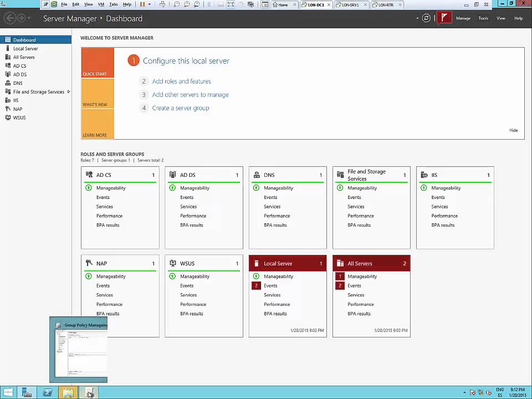Screen dimensions: 532x399
Task: Refresh the Server Manager dashboard
Action: 426,18
